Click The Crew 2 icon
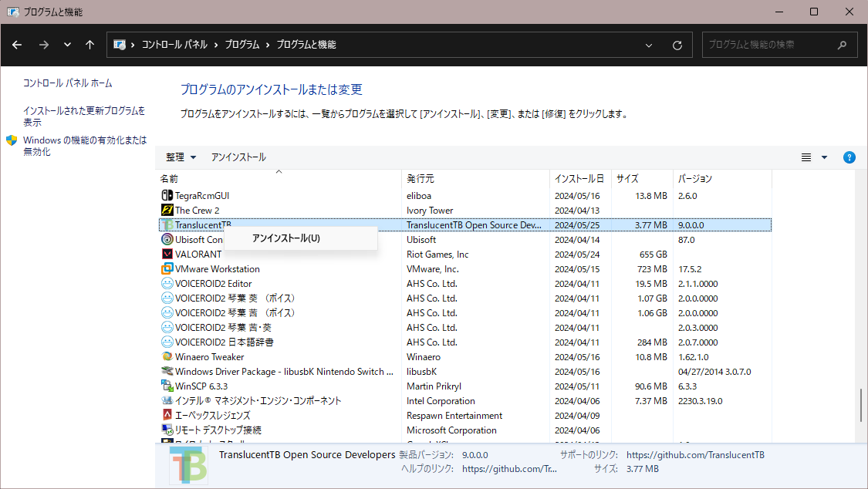This screenshot has height=489, width=868. point(167,211)
